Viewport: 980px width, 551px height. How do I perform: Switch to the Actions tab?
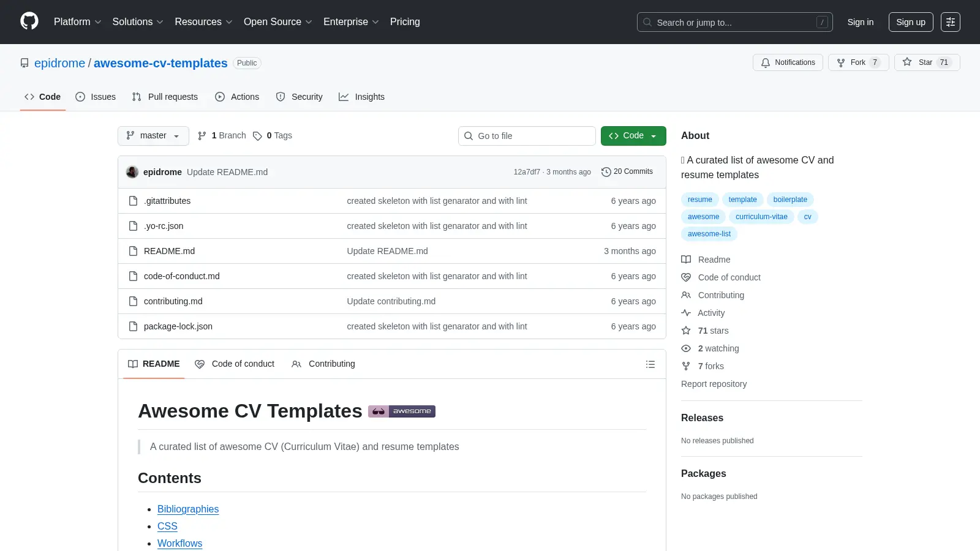click(x=237, y=97)
